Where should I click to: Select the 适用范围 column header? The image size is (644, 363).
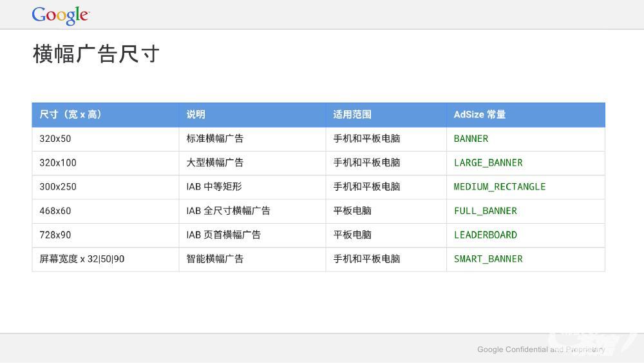352,114
